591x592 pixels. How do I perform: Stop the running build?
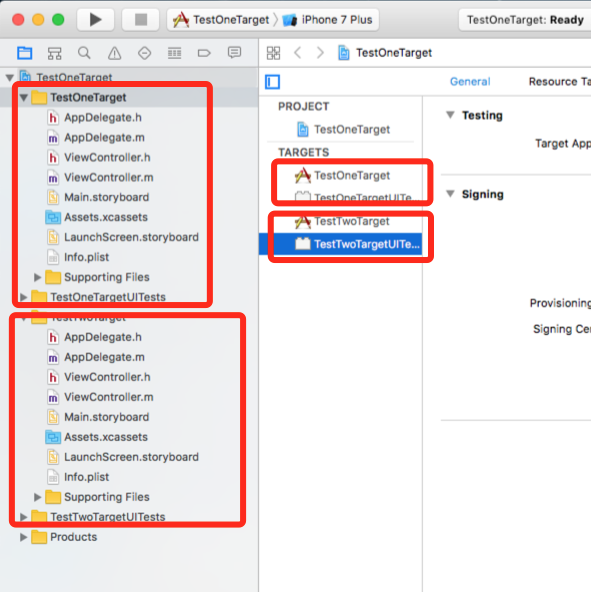point(141,20)
